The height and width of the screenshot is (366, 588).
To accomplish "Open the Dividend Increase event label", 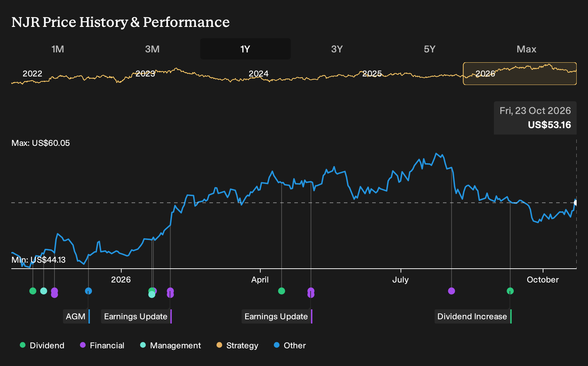I will 473,316.
